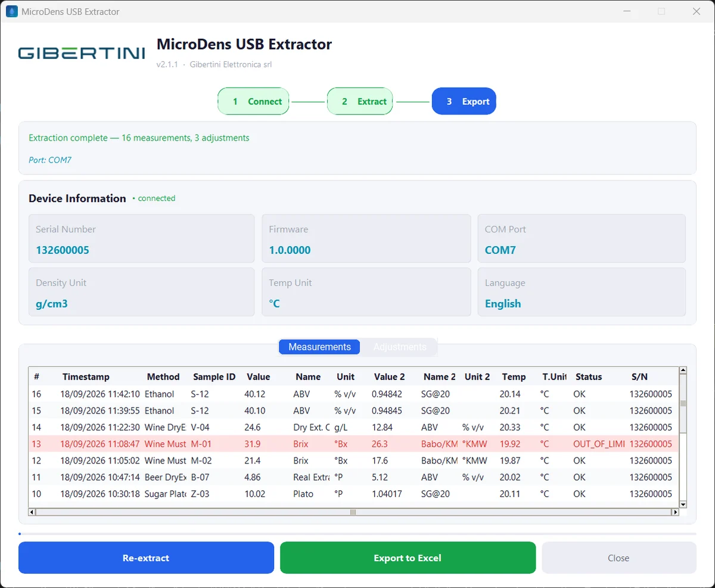Click sample ID Z-03
Image resolution: width=715 pixels, height=588 pixels.
coord(200,494)
